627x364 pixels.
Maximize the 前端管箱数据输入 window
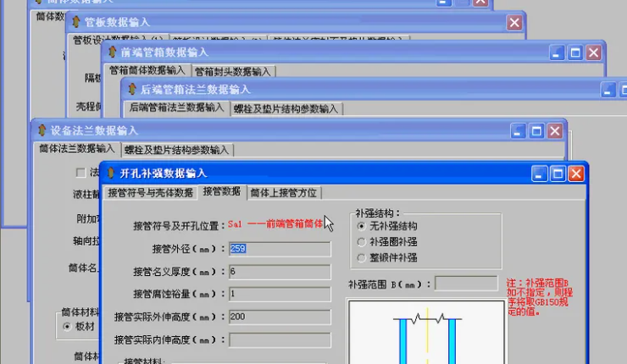point(575,52)
